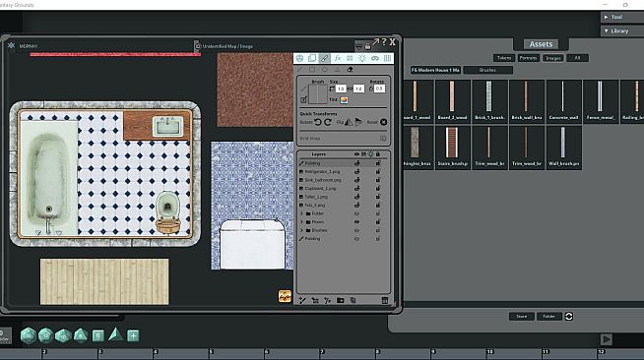Toggle visibility of Brushes folder layer
Image resolution: width=644 pixels, height=360 pixels.
click(356, 230)
